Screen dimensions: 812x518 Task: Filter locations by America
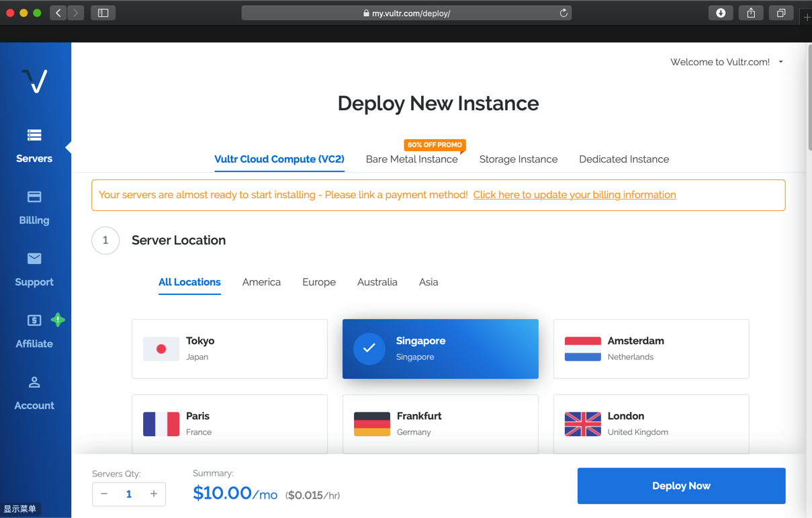261,282
